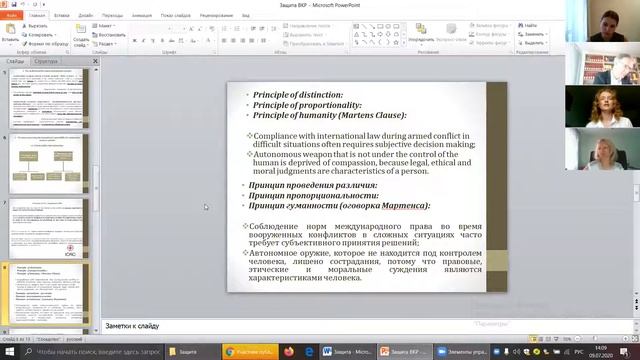
Task: Open Select (Выделить) dropdown
Action: pos(533,43)
